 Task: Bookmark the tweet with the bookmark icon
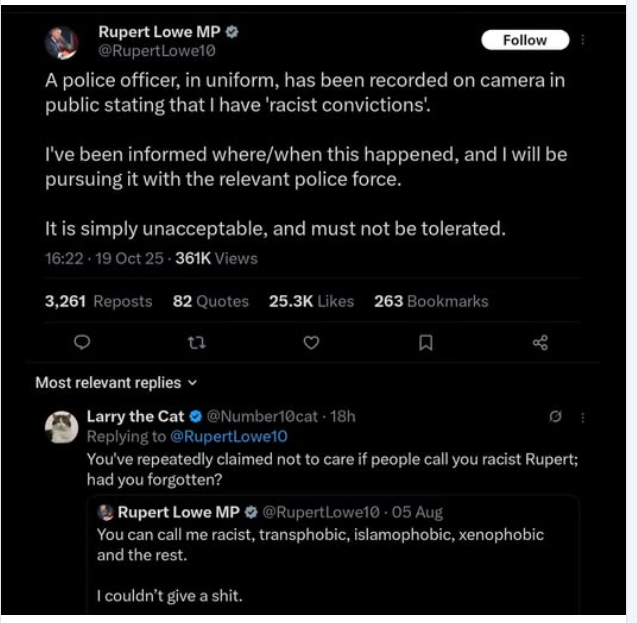[x=425, y=343]
